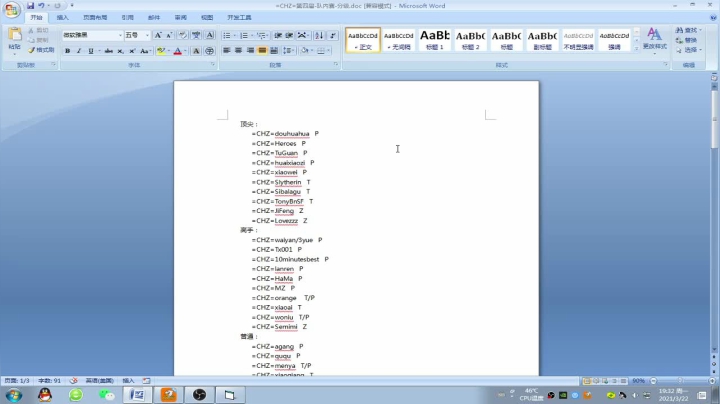The width and height of the screenshot is (720, 404).
Task: Click the character border (A) icon
Action: 209,35
